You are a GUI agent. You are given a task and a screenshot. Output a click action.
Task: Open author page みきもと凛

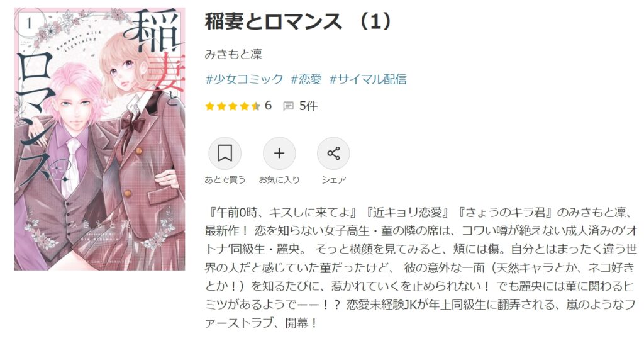233,54
